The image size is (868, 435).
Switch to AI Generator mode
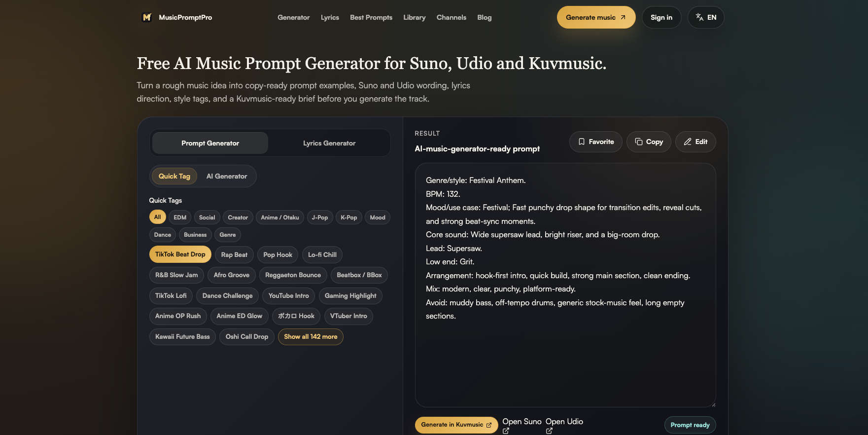(x=227, y=176)
